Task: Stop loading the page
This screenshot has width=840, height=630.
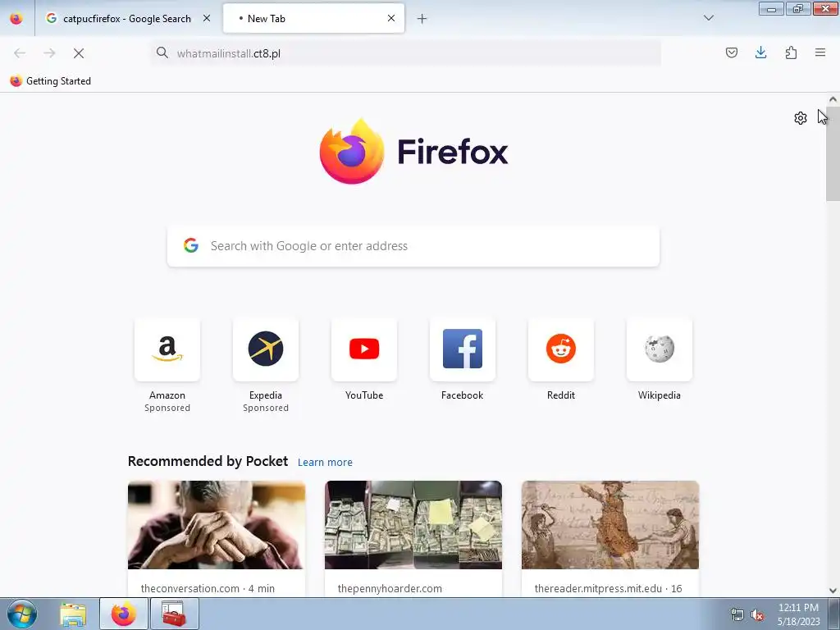Action: tap(79, 53)
